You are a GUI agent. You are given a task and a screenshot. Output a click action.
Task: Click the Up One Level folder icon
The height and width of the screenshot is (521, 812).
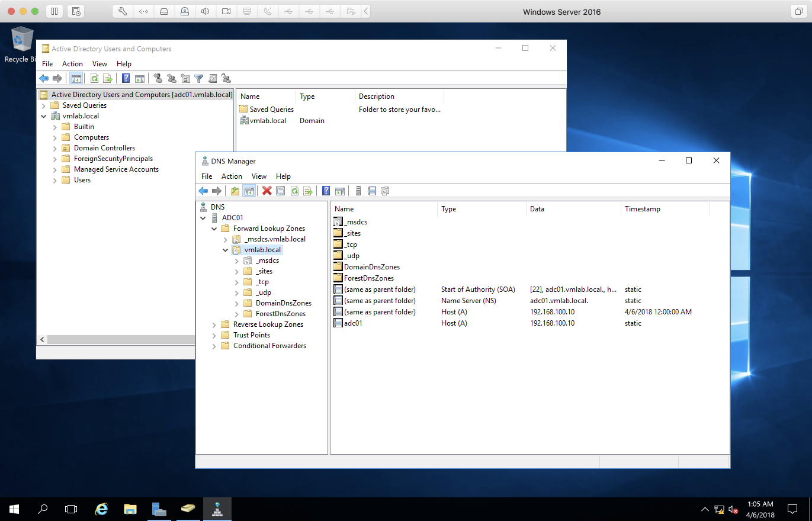235,191
